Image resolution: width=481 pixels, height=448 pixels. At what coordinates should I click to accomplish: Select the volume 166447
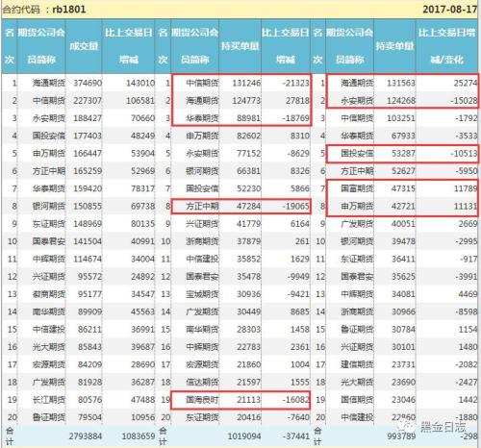click(88, 154)
